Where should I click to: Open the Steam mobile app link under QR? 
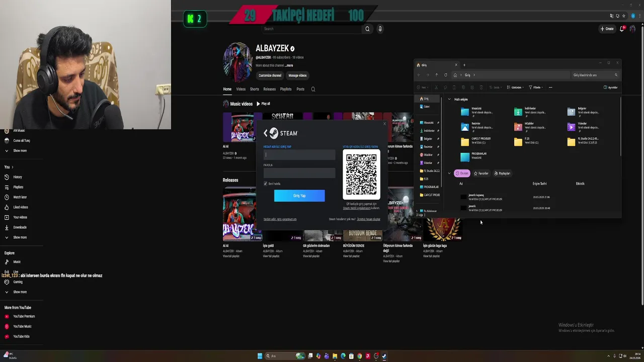pyautogui.click(x=357, y=208)
